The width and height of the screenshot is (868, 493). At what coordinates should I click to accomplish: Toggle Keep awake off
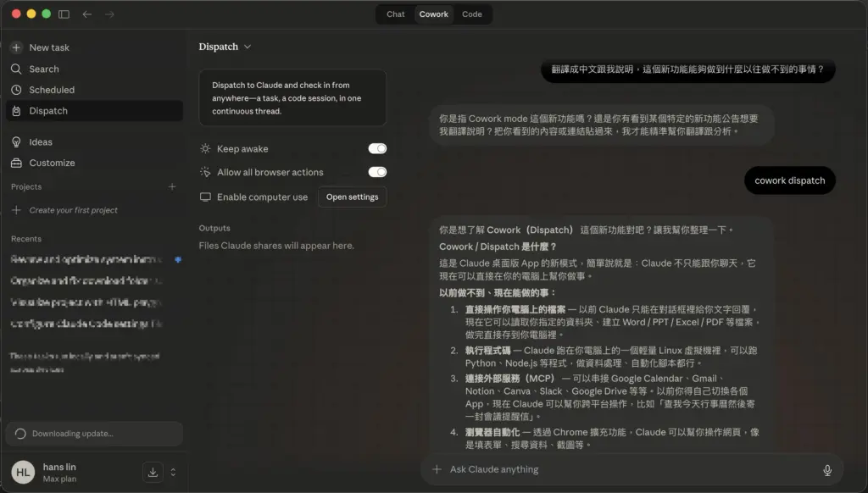coord(377,147)
